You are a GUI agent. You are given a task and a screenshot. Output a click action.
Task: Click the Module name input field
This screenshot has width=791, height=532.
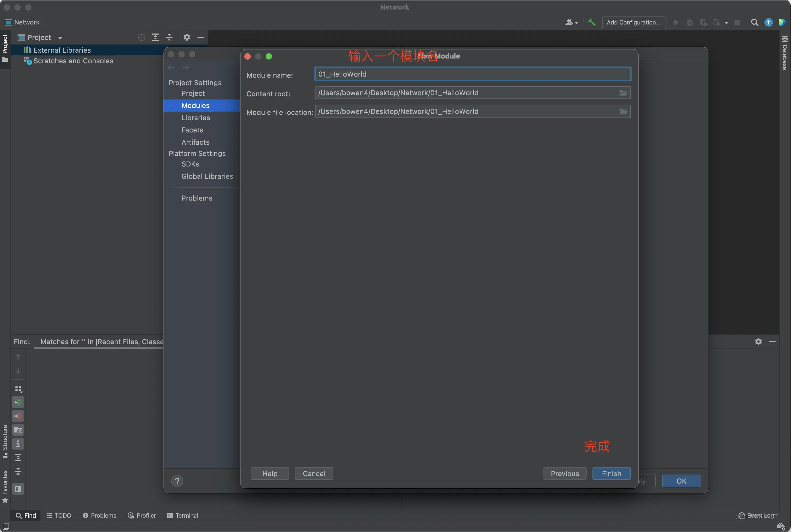pyautogui.click(x=473, y=74)
